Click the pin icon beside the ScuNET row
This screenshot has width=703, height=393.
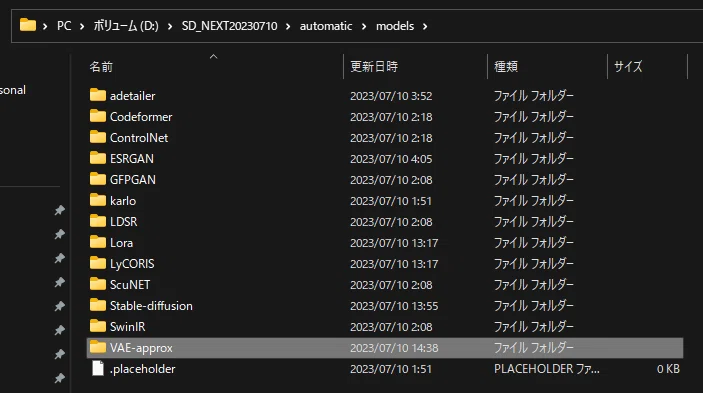point(60,282)
